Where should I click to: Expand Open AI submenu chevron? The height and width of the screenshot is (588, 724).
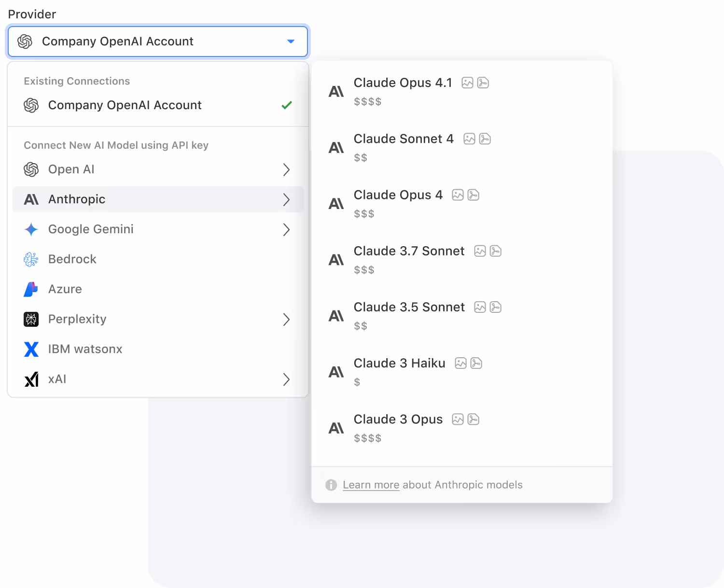click(286, 169)
